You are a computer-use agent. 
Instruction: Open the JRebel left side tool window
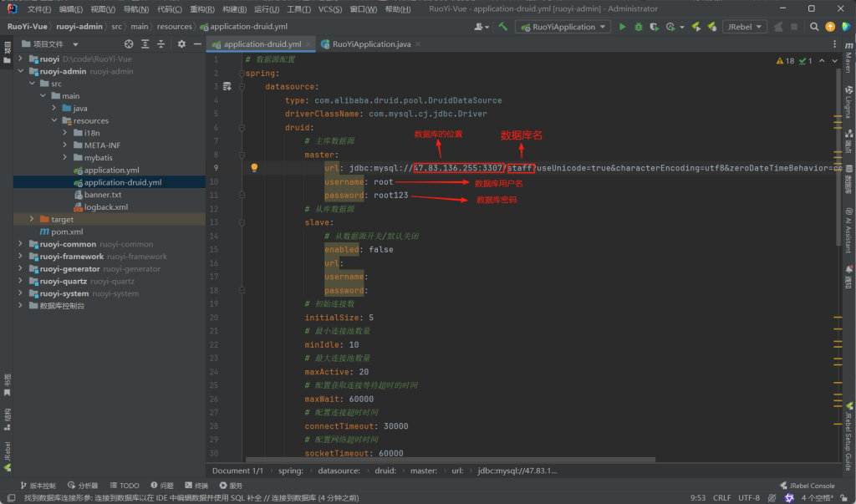tap(7, 456)
